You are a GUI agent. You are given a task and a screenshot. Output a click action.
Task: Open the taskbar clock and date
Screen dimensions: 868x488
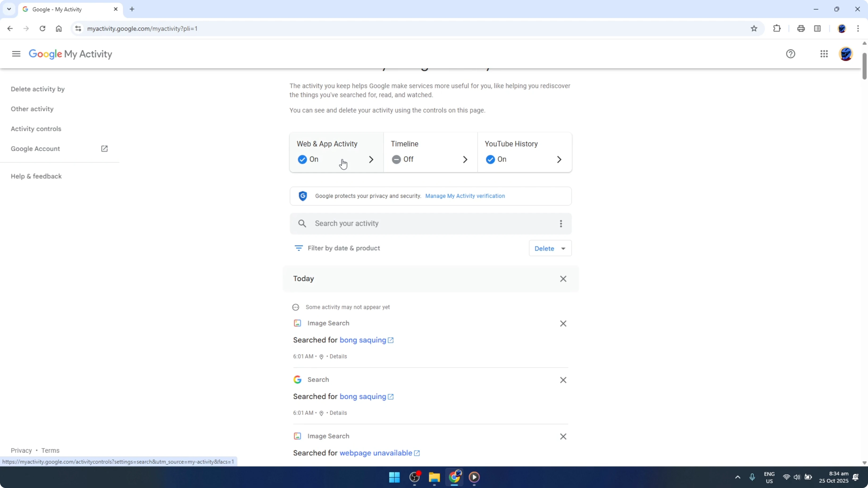pos(834,477)
